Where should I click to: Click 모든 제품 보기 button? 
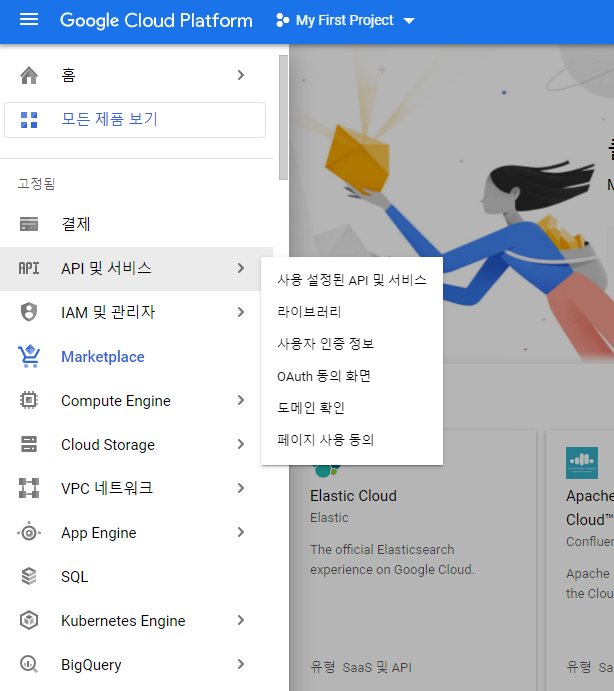pyautogui.click(x=135, y=120)
